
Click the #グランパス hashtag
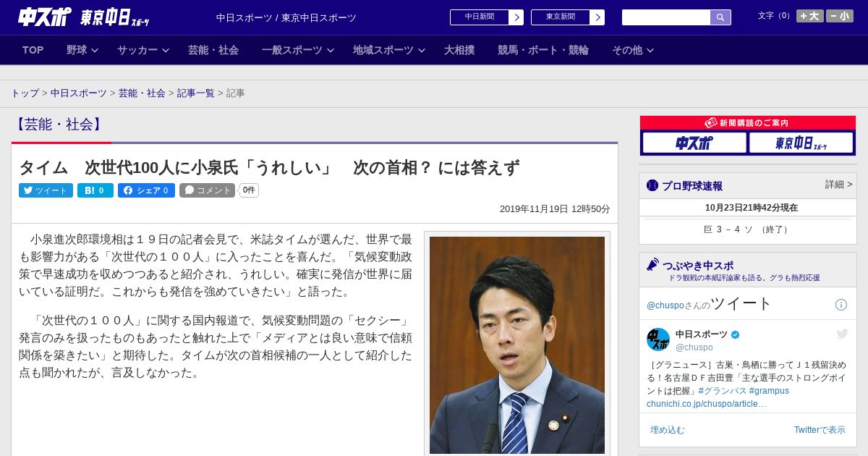(723, 391)
